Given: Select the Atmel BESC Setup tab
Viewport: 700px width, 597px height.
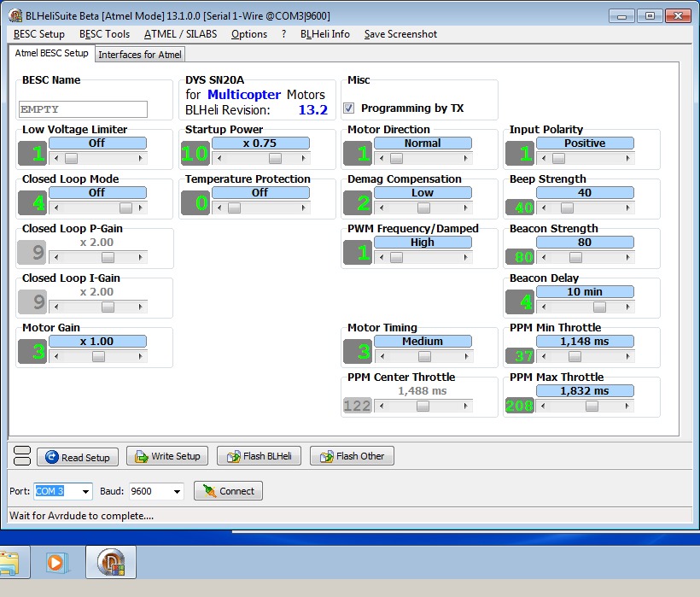Looking at the screenshot, I should click(51, 53).
